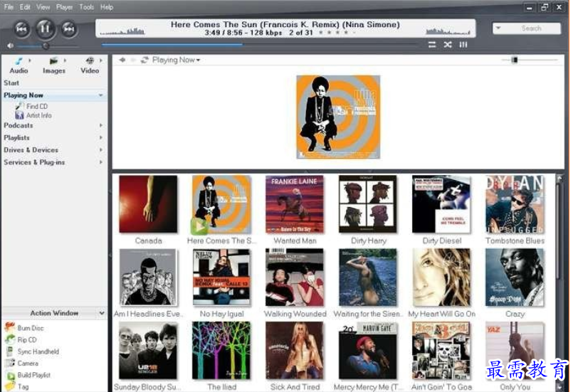Select Sunday Bloody Su... thumbnail
Image resolution: width=573 pixels, height=392 pixels.
pos(148,350)
